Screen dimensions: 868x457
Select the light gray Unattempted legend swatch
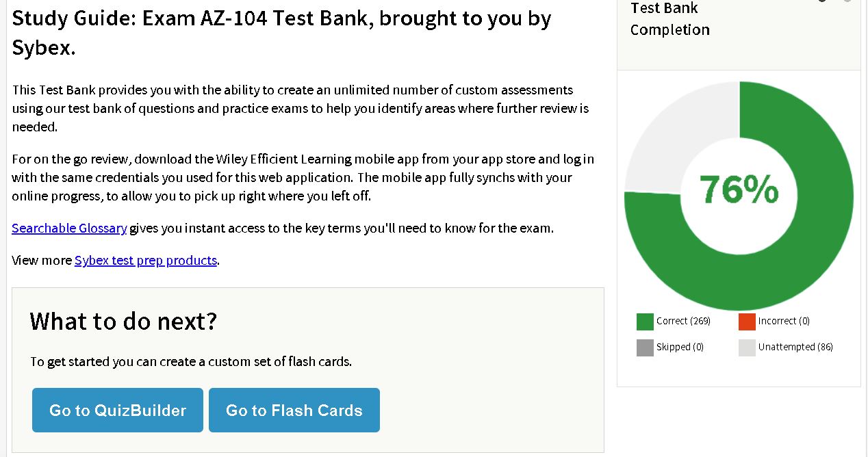click(x=747, y=348)
